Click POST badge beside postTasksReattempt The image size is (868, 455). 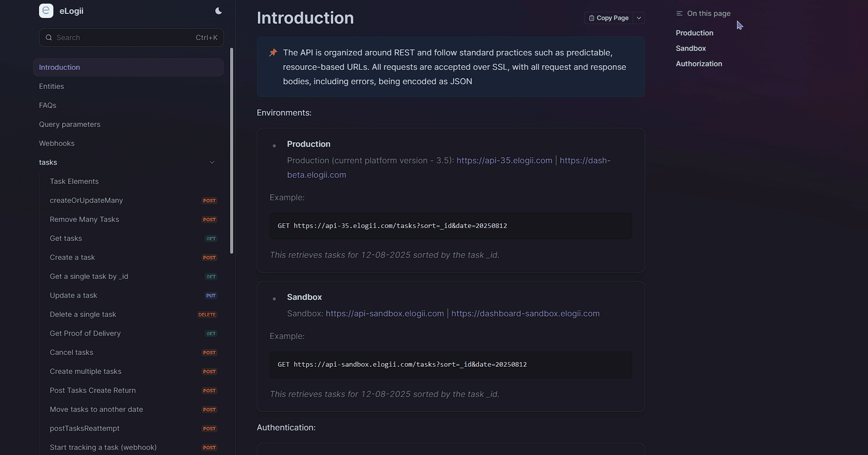click(x=209, y=429)
